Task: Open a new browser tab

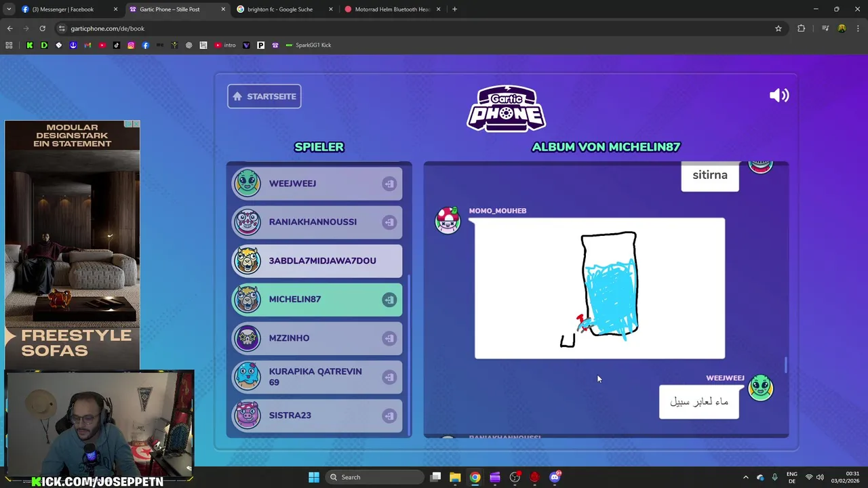Action: (x=454, y=9)
